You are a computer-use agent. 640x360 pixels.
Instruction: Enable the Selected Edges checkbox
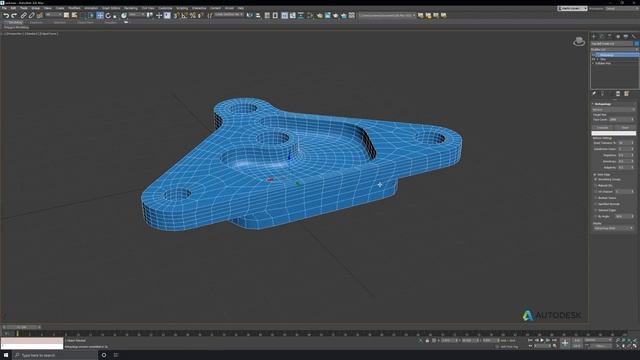pos(596,210)
